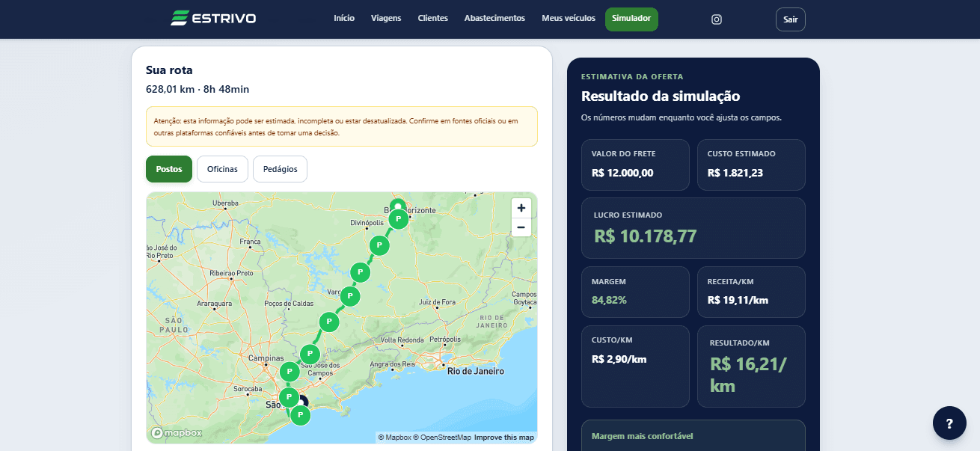Click the Sair button

[x=791, y=19]
